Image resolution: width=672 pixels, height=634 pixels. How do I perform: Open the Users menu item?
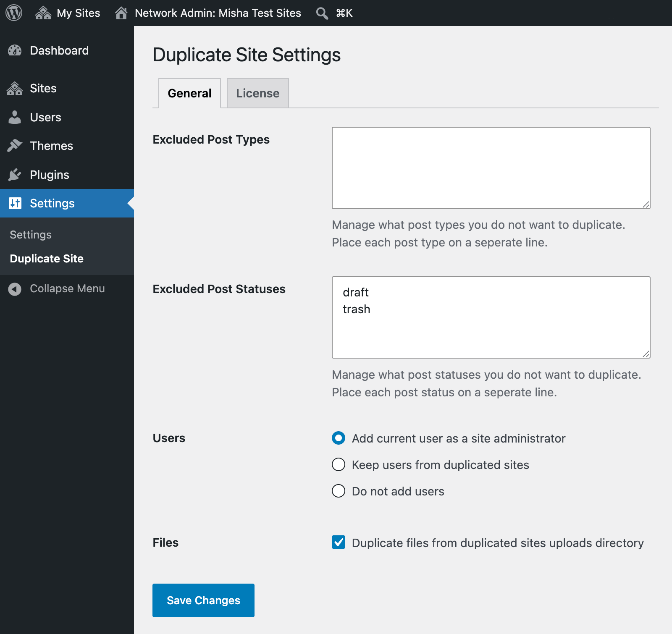pos(45,117)
